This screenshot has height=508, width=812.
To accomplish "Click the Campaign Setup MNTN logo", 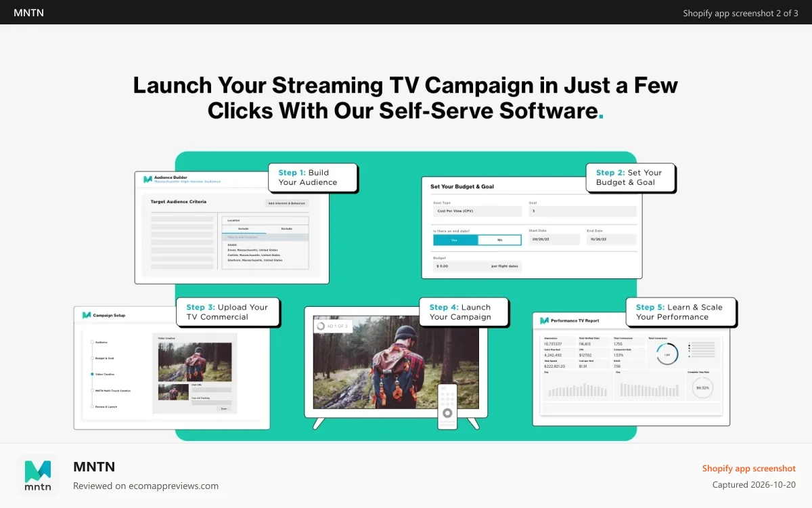I will coord(87,315).
